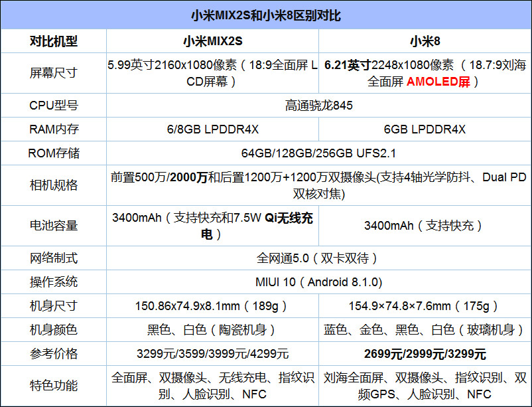The image size is (532, 407).
Task: Click the 小米8 column header
Action: click(425, 41)
